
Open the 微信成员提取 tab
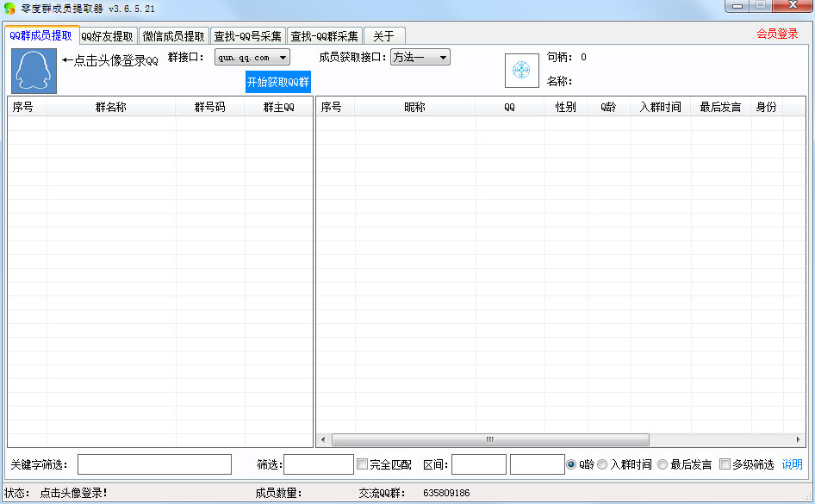pyautogui.click(x=174, y=36)
